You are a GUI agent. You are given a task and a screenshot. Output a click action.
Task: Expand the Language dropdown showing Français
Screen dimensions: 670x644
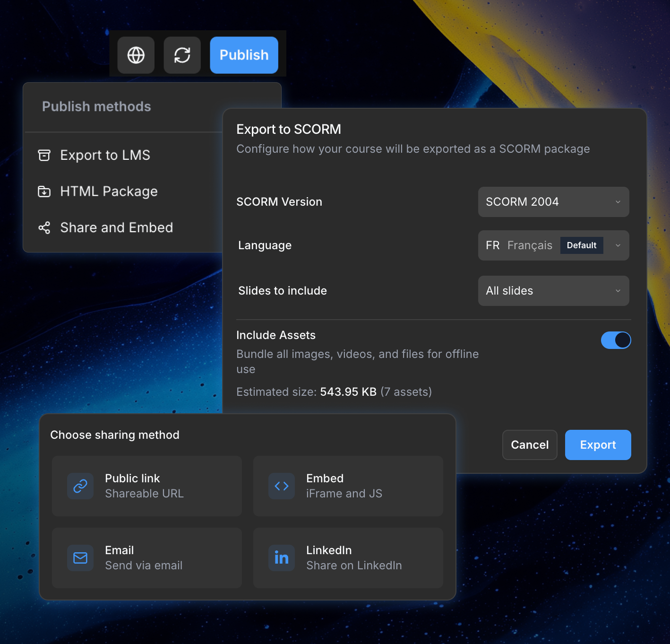pos(553,245)
